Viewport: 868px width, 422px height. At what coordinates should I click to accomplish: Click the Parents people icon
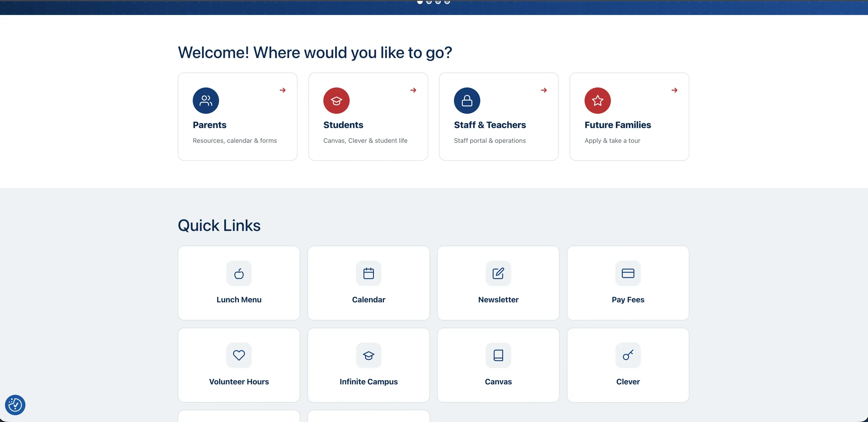click(x=206, y=100)
